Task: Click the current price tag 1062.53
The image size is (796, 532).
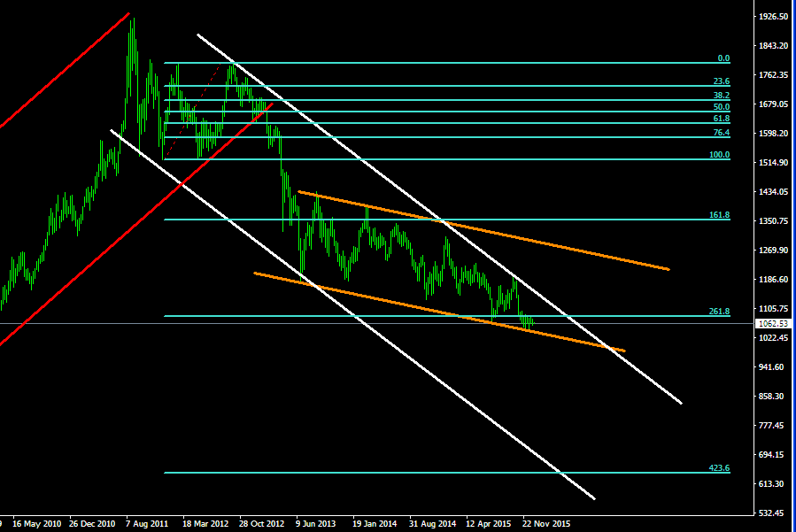Action: point(772,324)
